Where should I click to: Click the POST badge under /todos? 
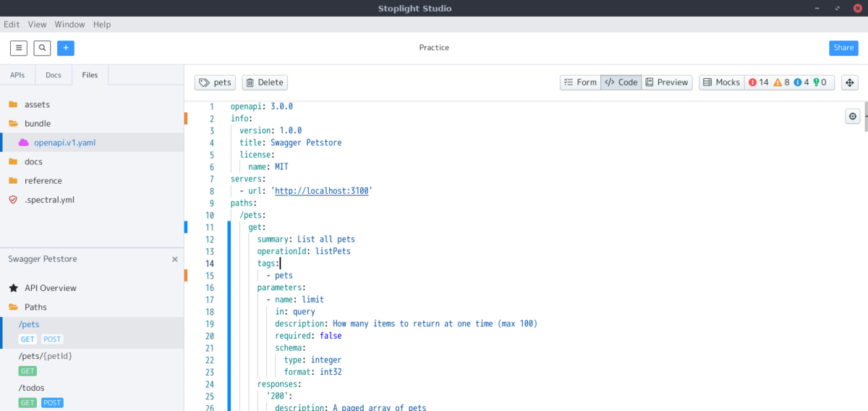tap(52, 403)
